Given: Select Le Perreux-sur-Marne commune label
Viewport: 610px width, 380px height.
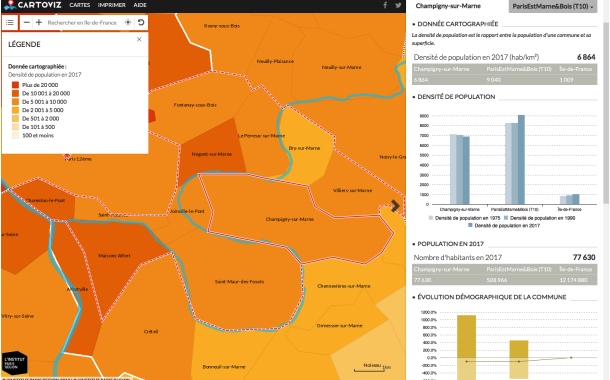Looking at the screenshot, I should (261, 136).
